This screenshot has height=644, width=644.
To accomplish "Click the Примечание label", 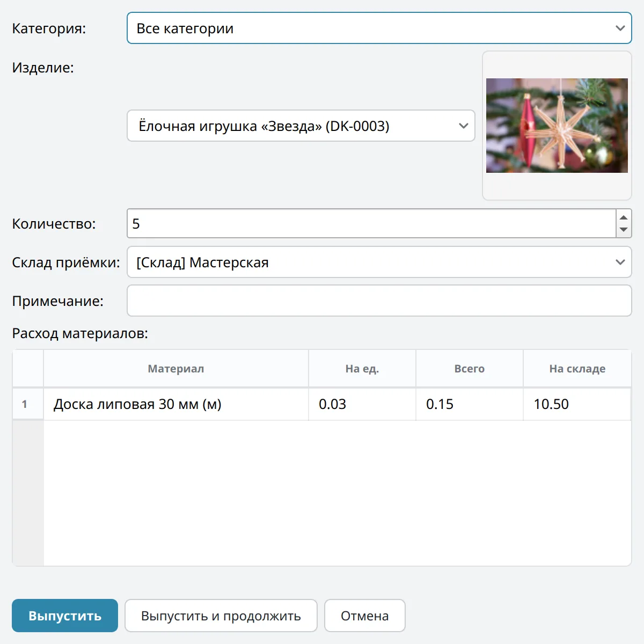I will [57, 301].
